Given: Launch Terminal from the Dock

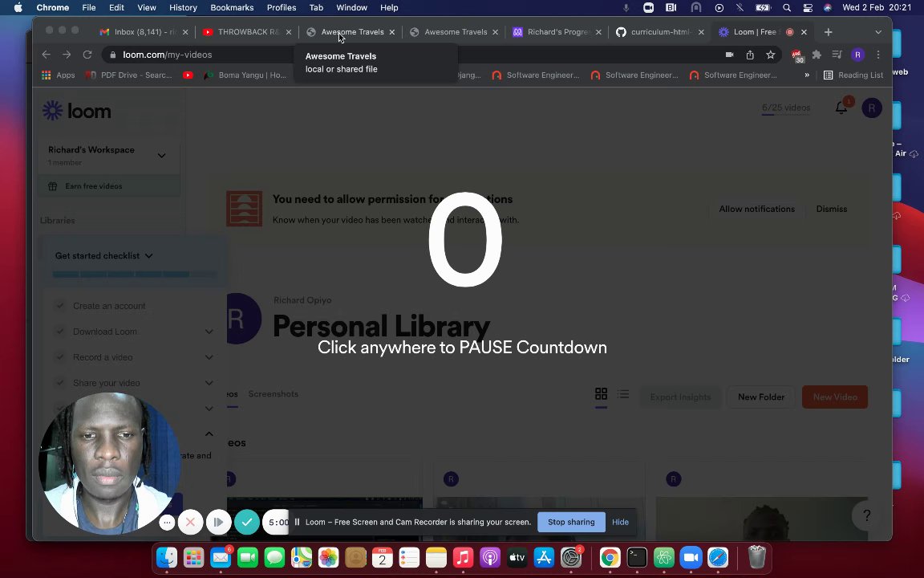Looking at the screenshot, I should click(637, 557).
